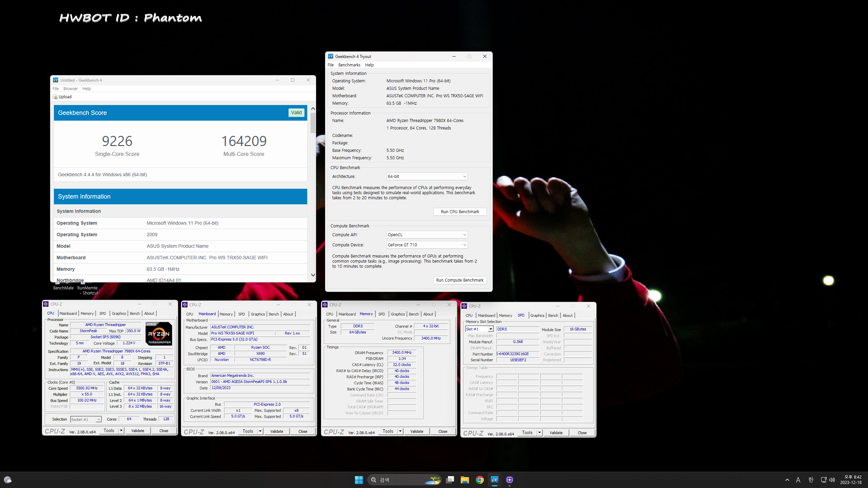
Task: Click the Run CPU Benchmark button
Action: (460, 212)
